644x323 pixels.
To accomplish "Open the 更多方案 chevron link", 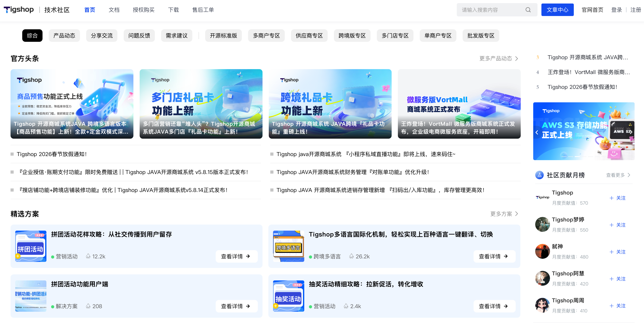I will pos(504,214).
